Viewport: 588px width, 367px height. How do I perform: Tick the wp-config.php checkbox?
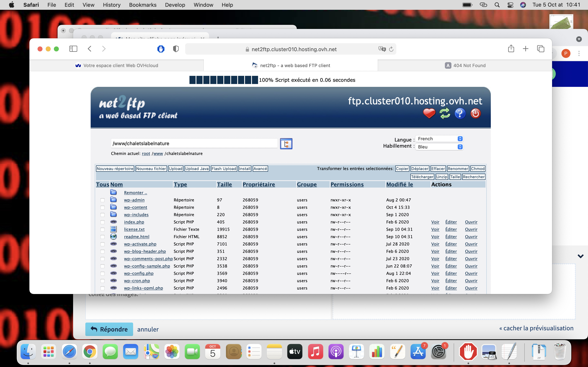click(x=102, y=274)
